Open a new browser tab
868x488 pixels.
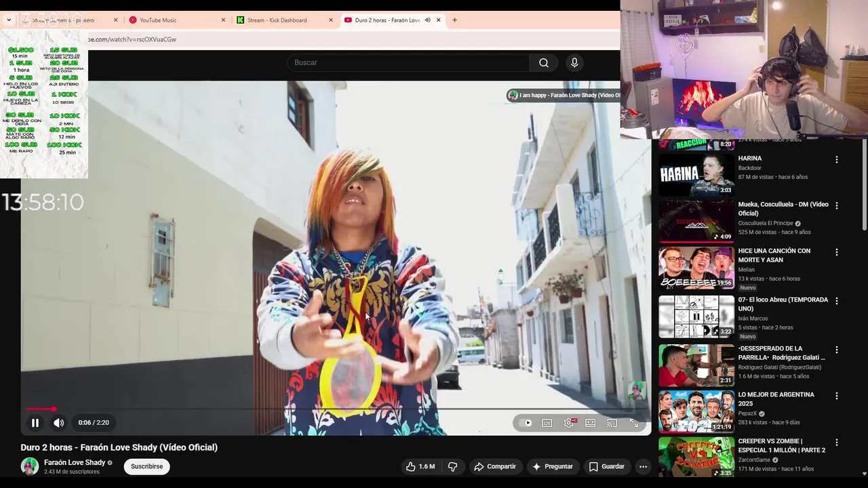(454, 20)
